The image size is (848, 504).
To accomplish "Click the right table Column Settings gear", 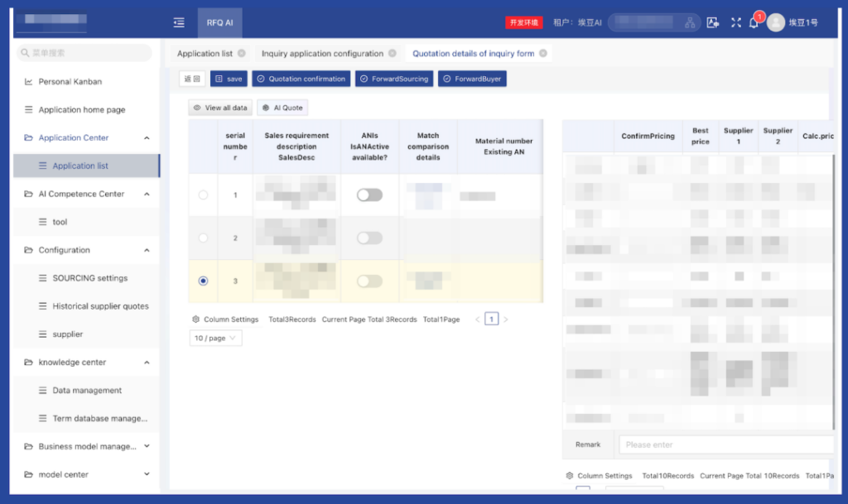I will [x=570, y=476].
